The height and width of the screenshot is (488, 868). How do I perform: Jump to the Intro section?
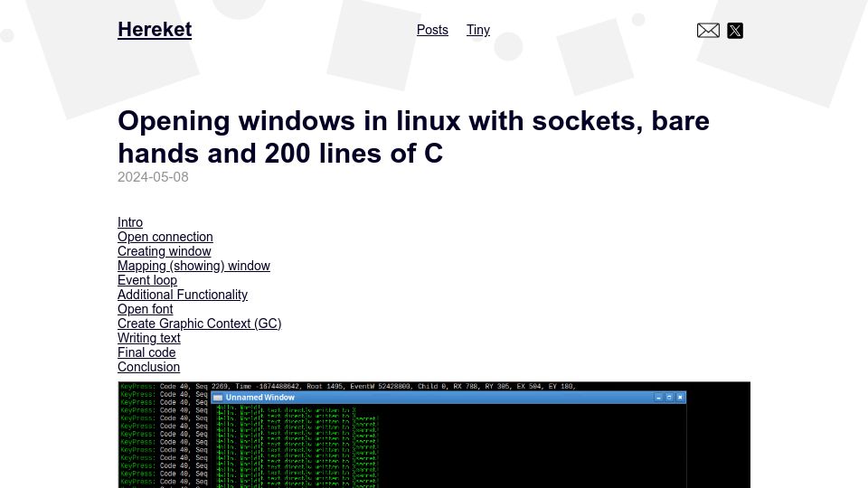pyautogui.click(x=130, y=222)
